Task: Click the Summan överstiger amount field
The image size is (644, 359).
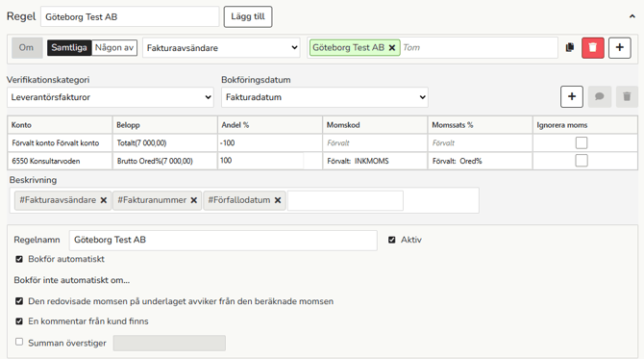Action: click(x=169, y=343)
